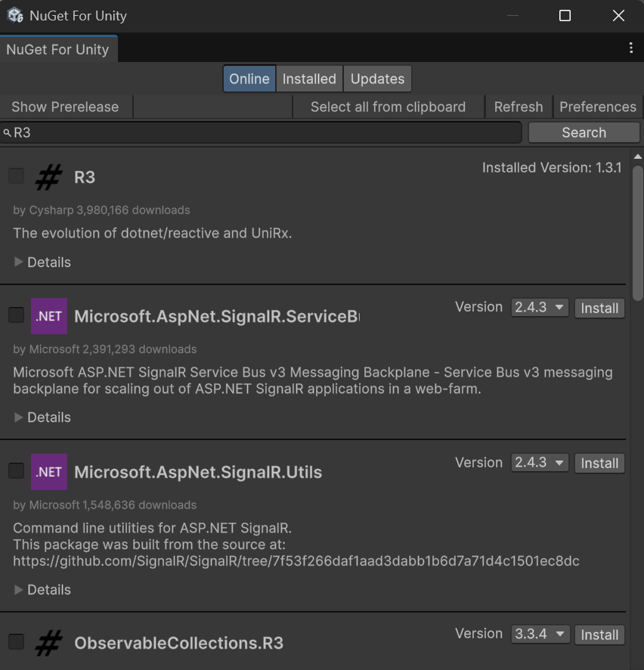The image size is (644, 670).
Task: Switch to the Updates tab
Action: click(x=377, y=79)
